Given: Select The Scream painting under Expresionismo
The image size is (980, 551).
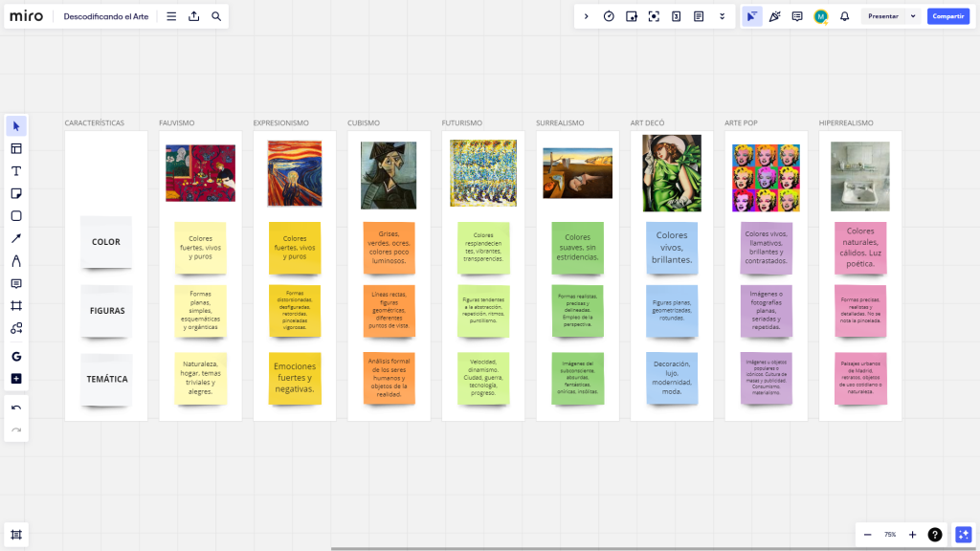Looking at the screenshot, I should pos(295,173).
